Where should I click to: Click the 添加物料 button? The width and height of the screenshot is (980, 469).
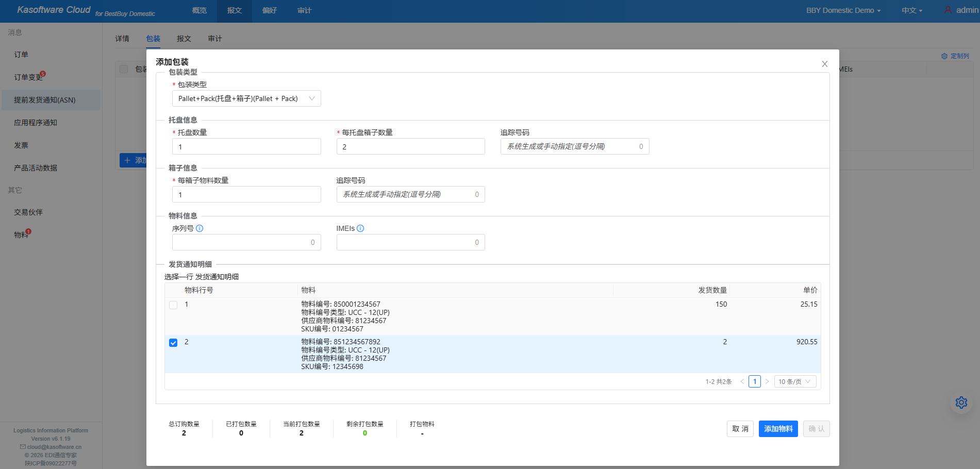[778, 429]
